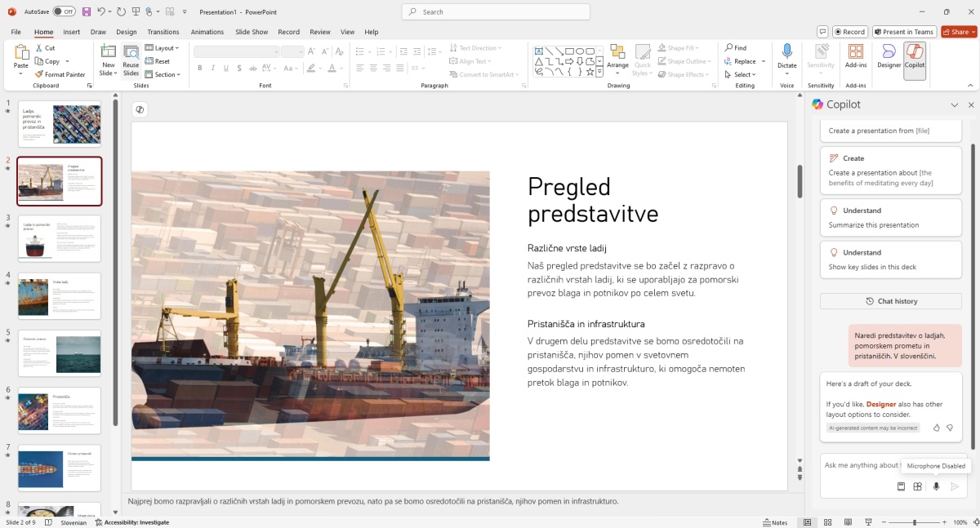Click the microphone icon in Copilot chat

[936, 486]
